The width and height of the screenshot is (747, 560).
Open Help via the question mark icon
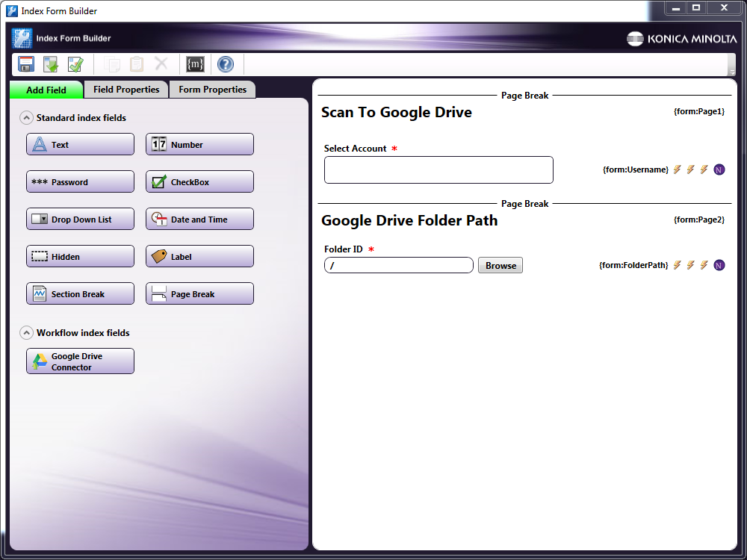coord(226,64)
